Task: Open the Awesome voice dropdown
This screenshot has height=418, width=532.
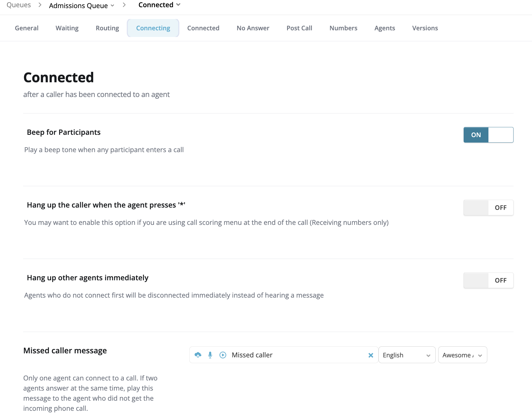Action: click(462, 355)
